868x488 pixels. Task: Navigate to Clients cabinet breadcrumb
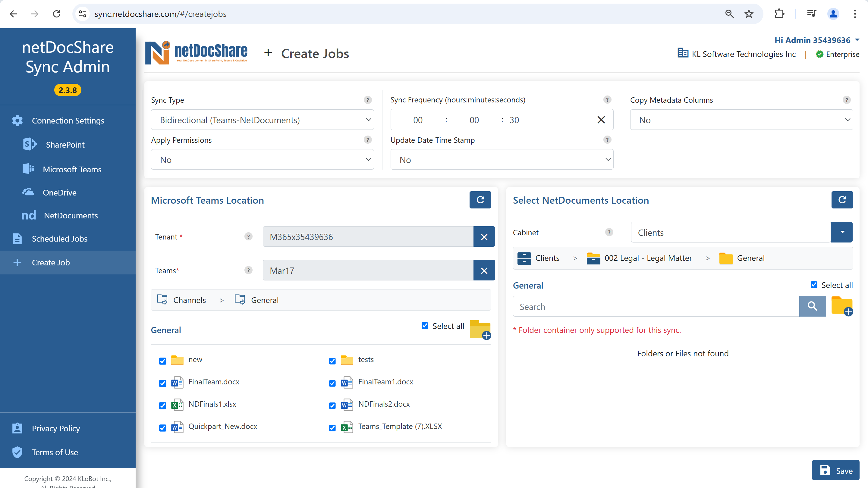pyautogui.click(x=539, y=258)
